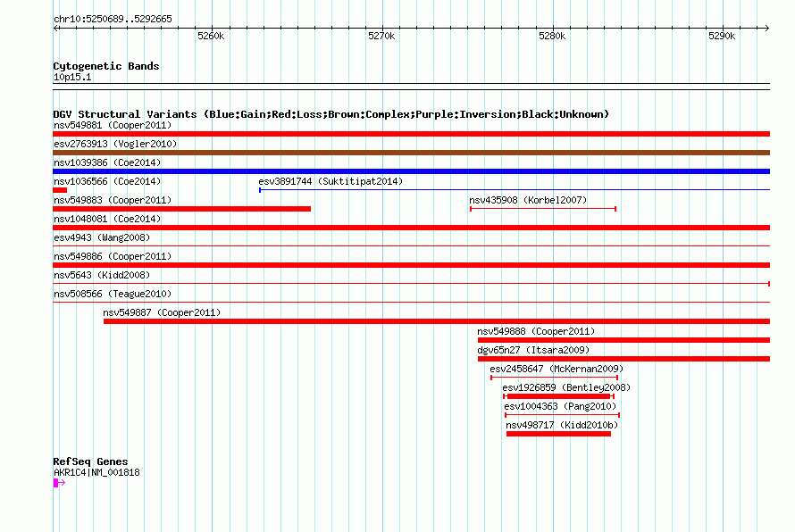Click the Cytogenetic Bands track title
795x532 pixels.
click(106, 66)
